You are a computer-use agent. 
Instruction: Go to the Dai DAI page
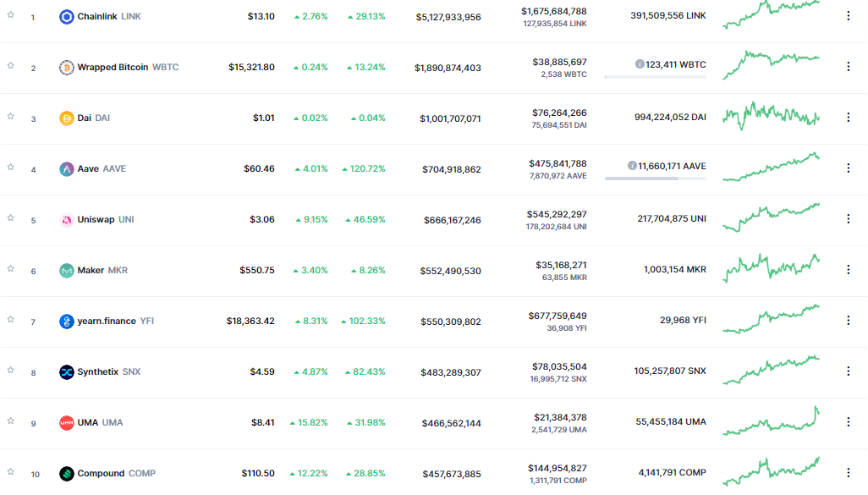94,118
